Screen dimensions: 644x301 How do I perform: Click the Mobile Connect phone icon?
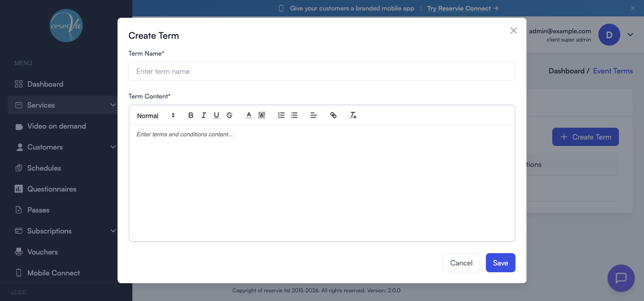tap(19, 273)
